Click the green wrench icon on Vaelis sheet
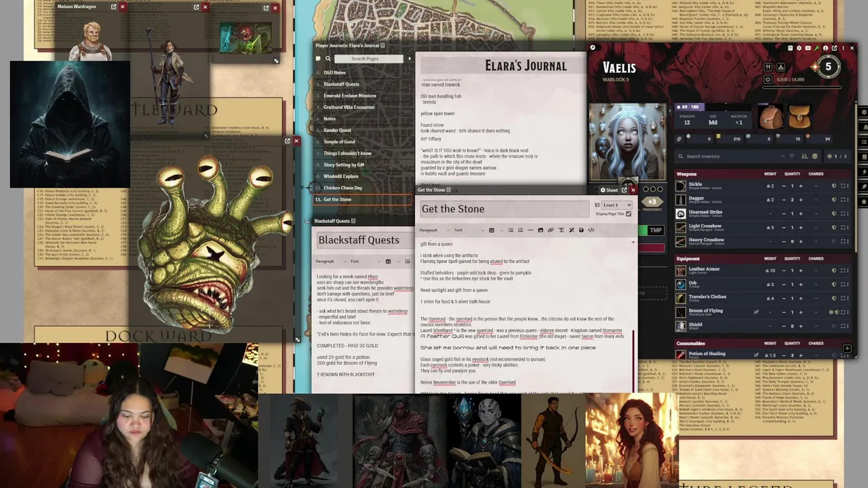Image resolution: width=868 pixels, height=488 pixels. coord(816,48)
